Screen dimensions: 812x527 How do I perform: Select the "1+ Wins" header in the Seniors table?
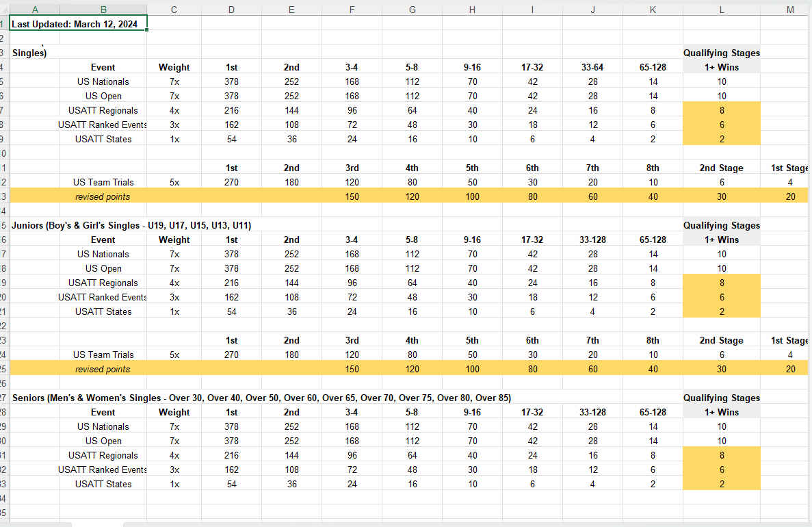coord(722,413)
